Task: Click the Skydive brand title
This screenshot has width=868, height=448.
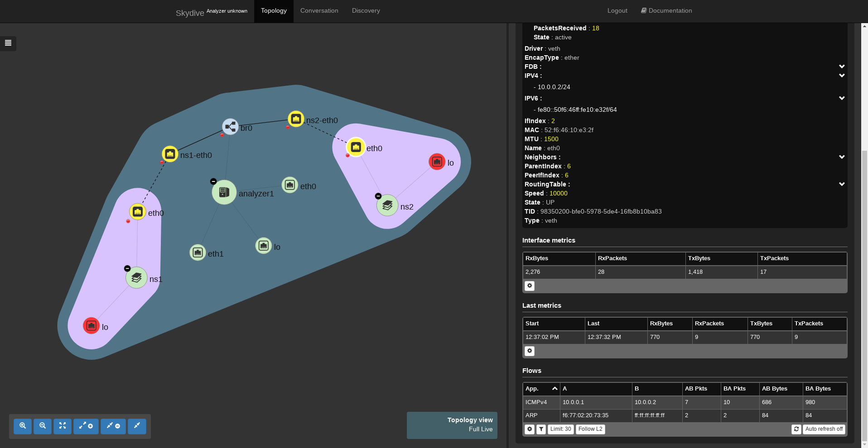Action: [190, 13]
